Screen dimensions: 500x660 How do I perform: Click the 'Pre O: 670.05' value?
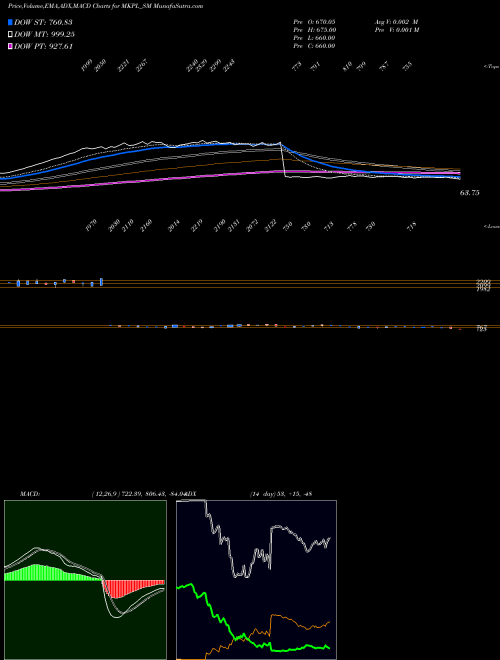pos(314,22)
